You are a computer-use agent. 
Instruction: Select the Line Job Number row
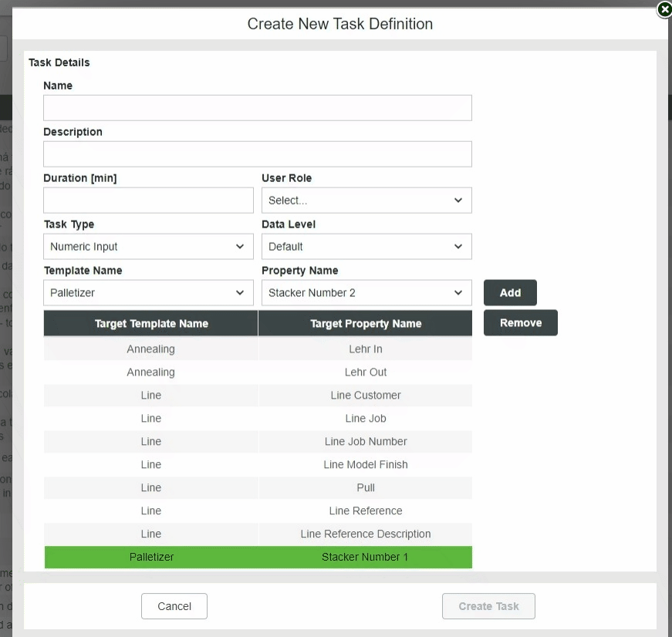point(258,442)
